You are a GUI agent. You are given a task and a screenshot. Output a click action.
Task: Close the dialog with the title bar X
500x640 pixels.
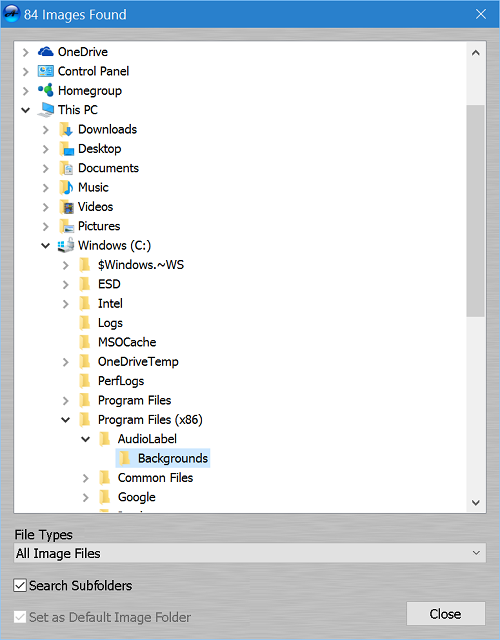(481, 14)
